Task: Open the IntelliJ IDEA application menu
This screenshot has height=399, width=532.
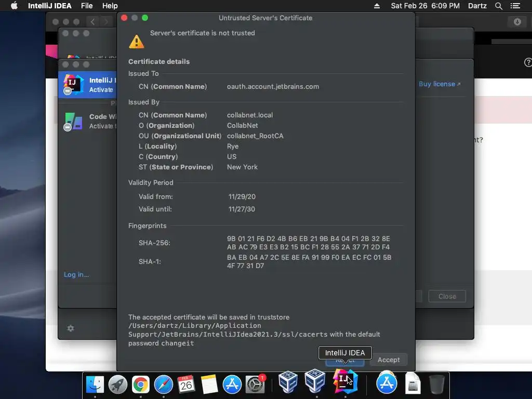Action: 49,6
